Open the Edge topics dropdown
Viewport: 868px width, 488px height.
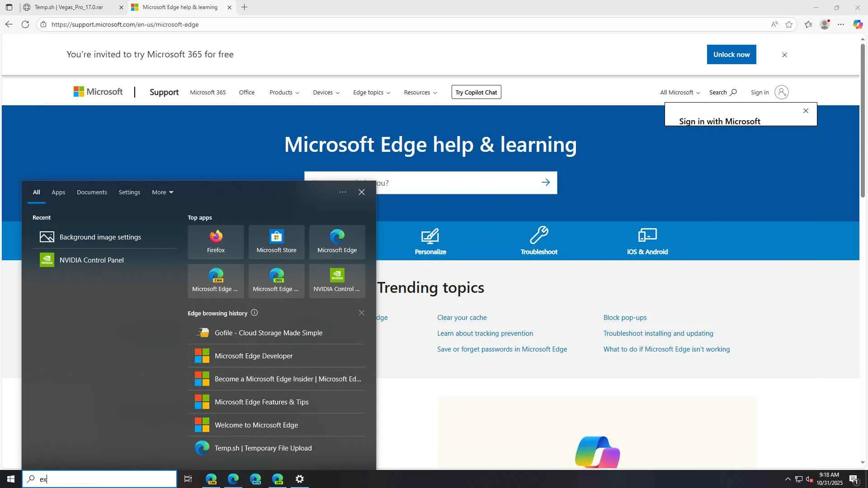coord(371,93)
